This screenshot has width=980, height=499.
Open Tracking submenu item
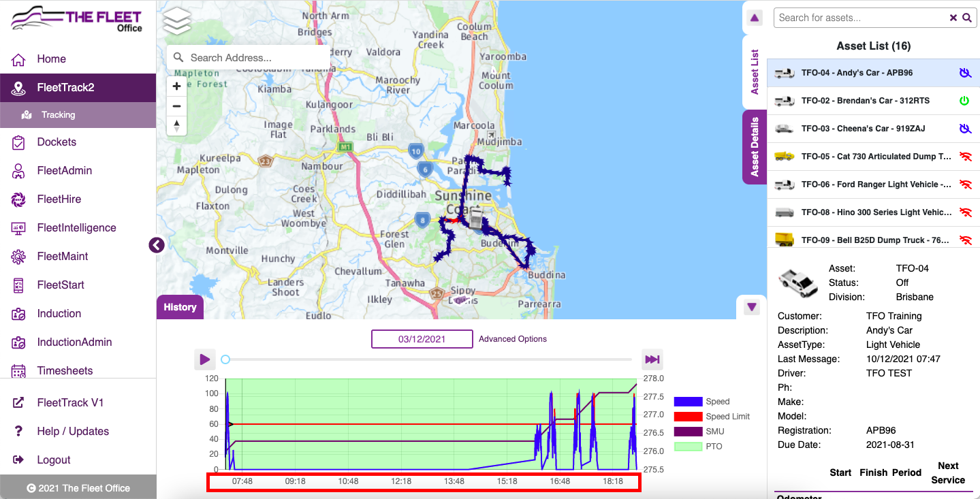point(78,115)
